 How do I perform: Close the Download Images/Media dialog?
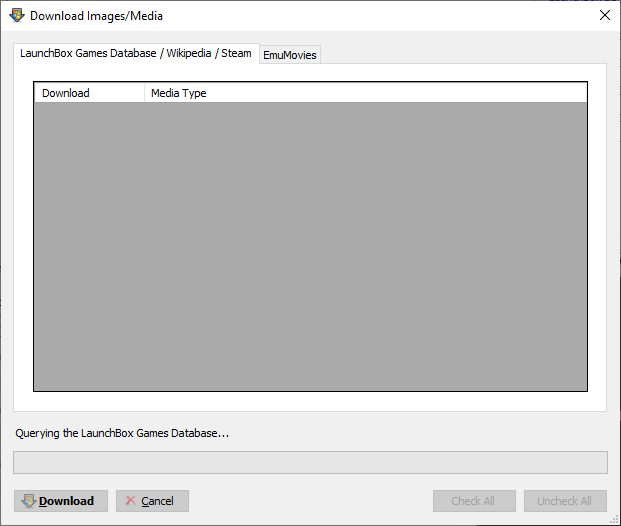pyautogui.click(x=605, y=15)
